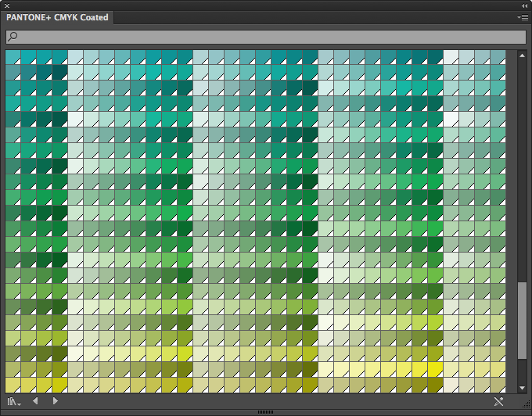Click the crossed-out icon in panel footer
This screenshot has width=532, height=416.
click(x=498, y=402)
